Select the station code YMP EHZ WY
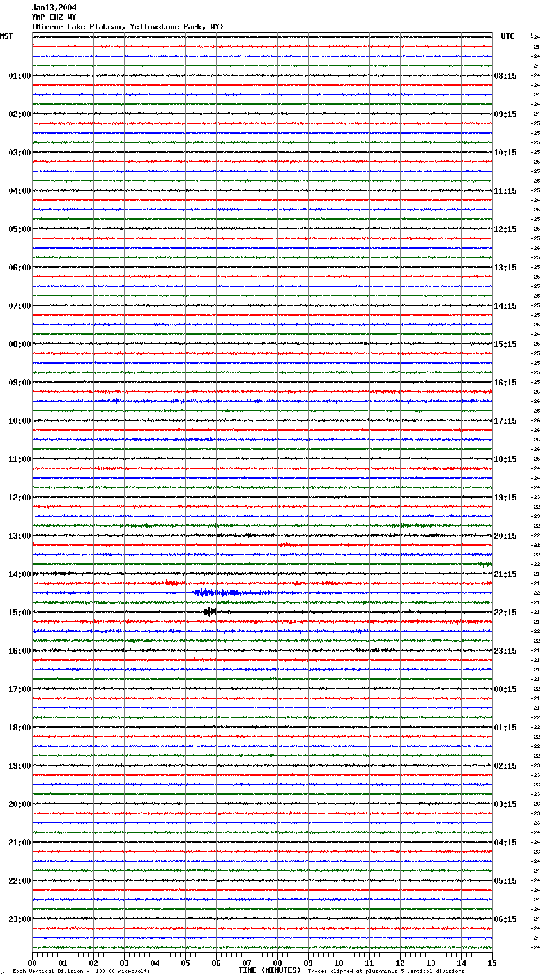543x980 pixels. click(54, 17)
